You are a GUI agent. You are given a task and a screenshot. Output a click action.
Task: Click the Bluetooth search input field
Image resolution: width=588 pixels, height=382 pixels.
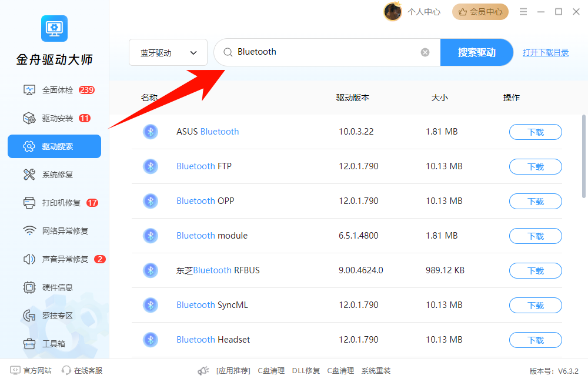click(327, 52)
